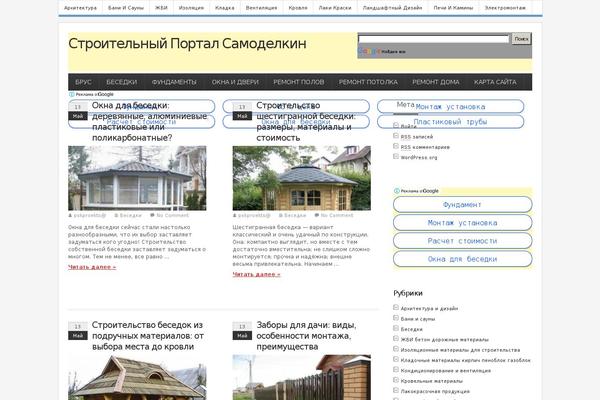Open Лаки Краски in the top menu
Viewport: 600px width, 400px height.
(x=335, y=8)
